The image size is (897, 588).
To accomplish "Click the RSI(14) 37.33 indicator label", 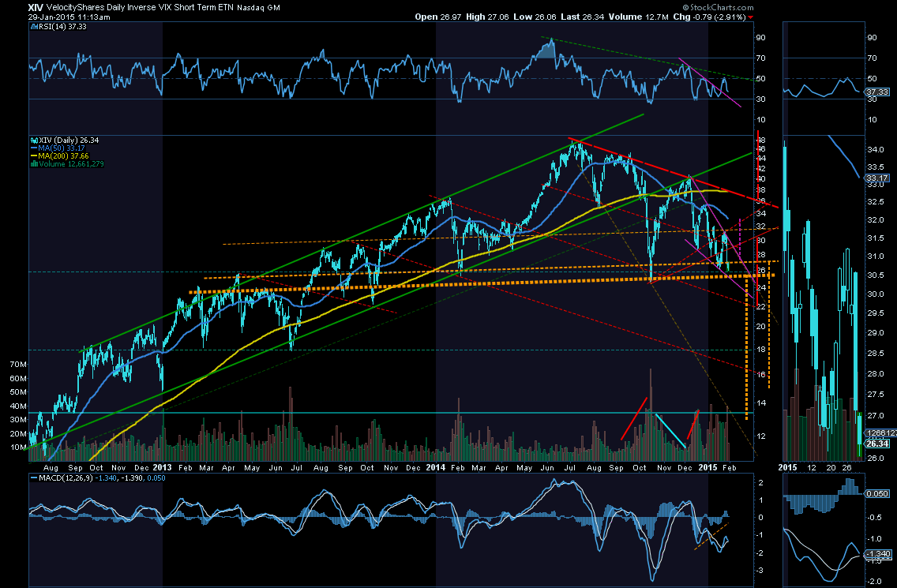I will pyautogui.click(x=62, y=26).
